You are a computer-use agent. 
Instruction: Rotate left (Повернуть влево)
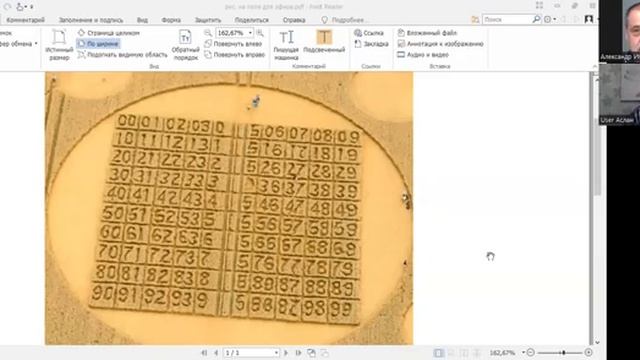pyautogui.click(x=233, y=44)
